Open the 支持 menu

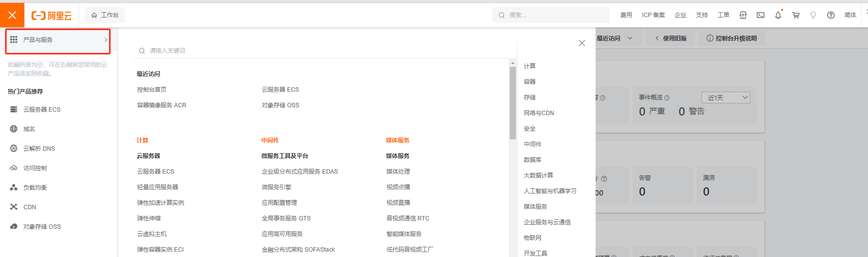coord(702,15)
